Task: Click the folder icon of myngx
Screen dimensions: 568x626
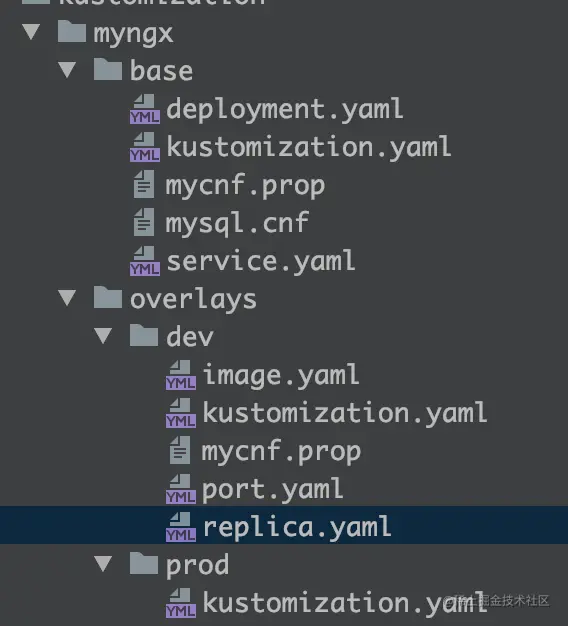Action: 72,31
